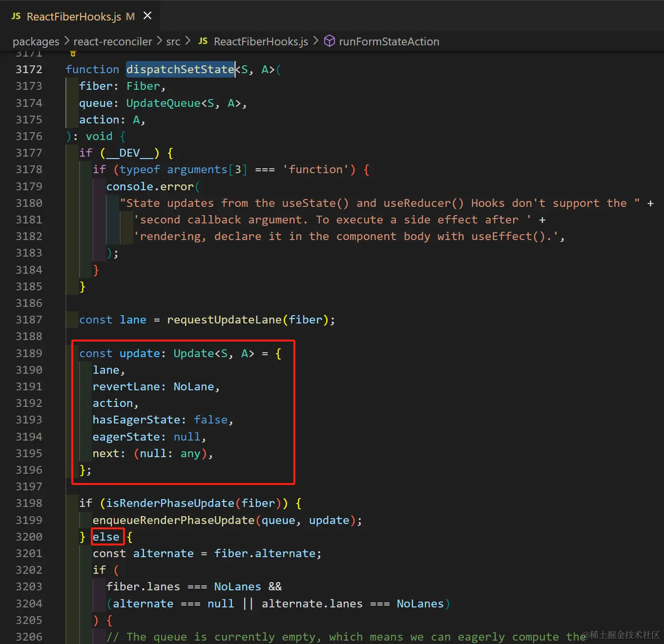Open the react-reconciler breadcrumb segment

(113, 41)
